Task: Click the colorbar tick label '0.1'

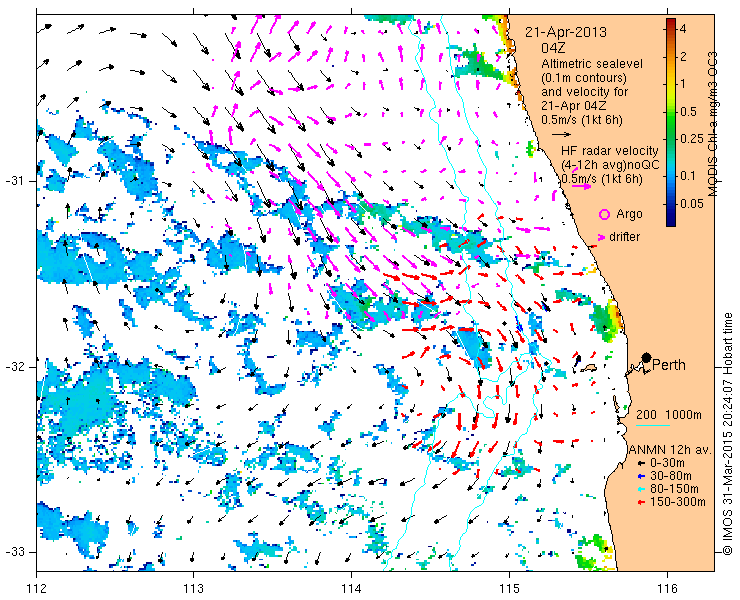Action: point(687,176)
